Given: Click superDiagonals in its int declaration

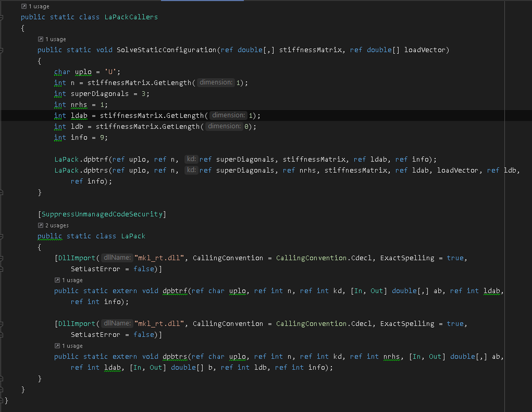Looking at the screenshot, I should click(x=100, y=94).
